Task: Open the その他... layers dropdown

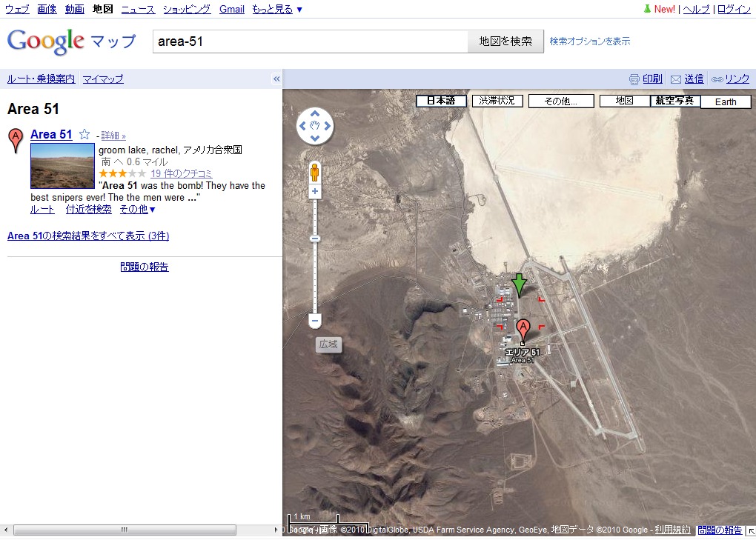Action: click(561, 101)
